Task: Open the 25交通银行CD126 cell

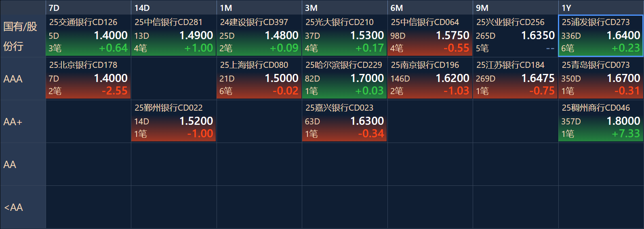Action: 88,36
